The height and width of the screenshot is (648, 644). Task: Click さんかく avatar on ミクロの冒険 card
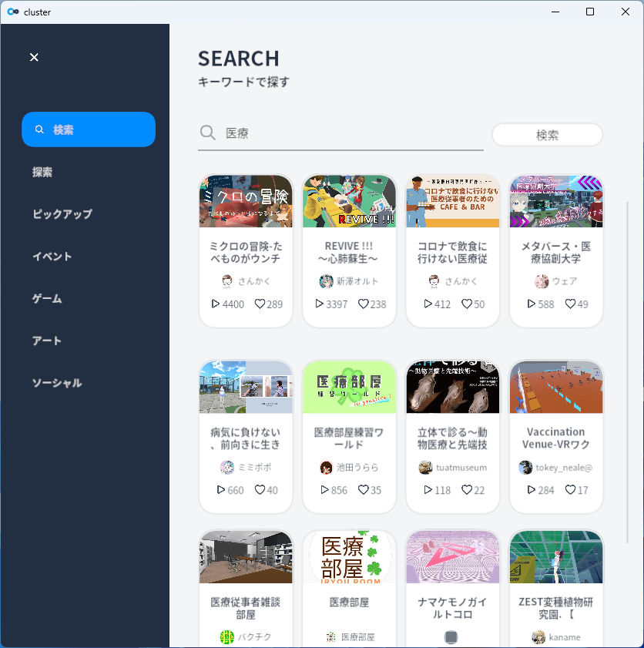point(226,281)
